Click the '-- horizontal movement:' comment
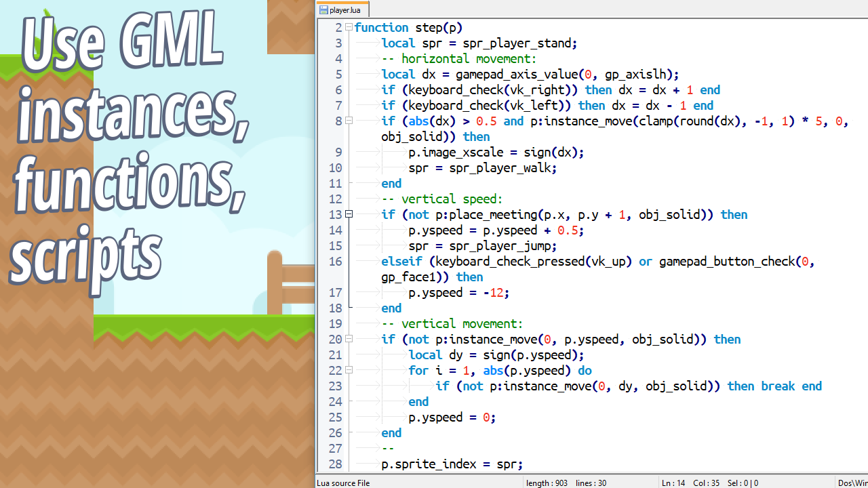868x488 pixels. pos(459,59)
